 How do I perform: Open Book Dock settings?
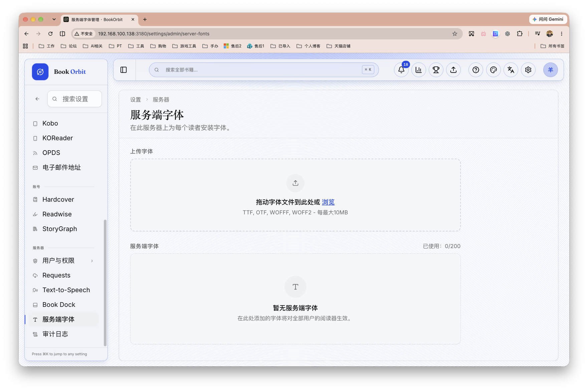[63, 305]
